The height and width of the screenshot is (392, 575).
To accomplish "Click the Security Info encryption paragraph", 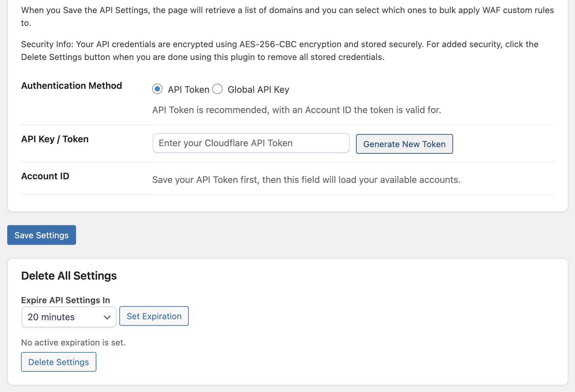I will (280, 51).
